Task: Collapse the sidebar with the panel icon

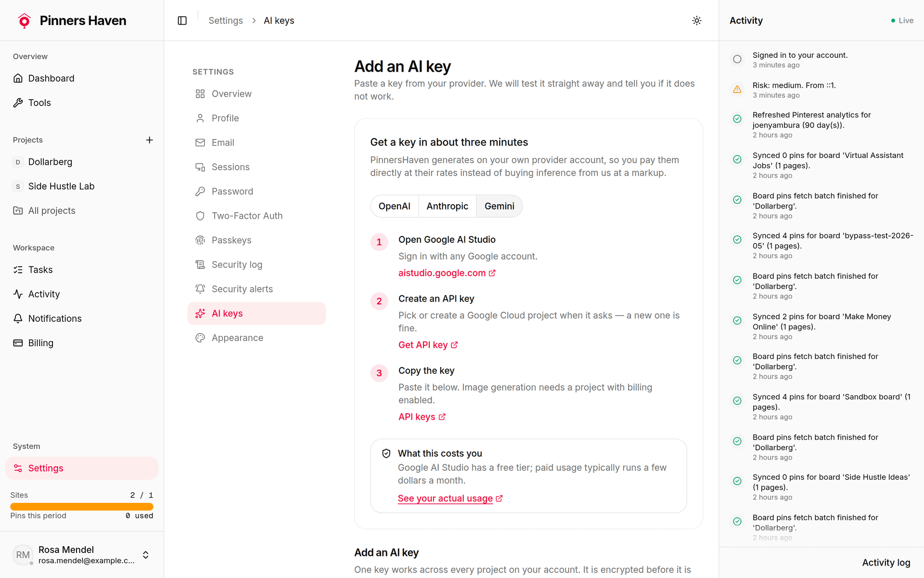Action: tap(182, 20)
